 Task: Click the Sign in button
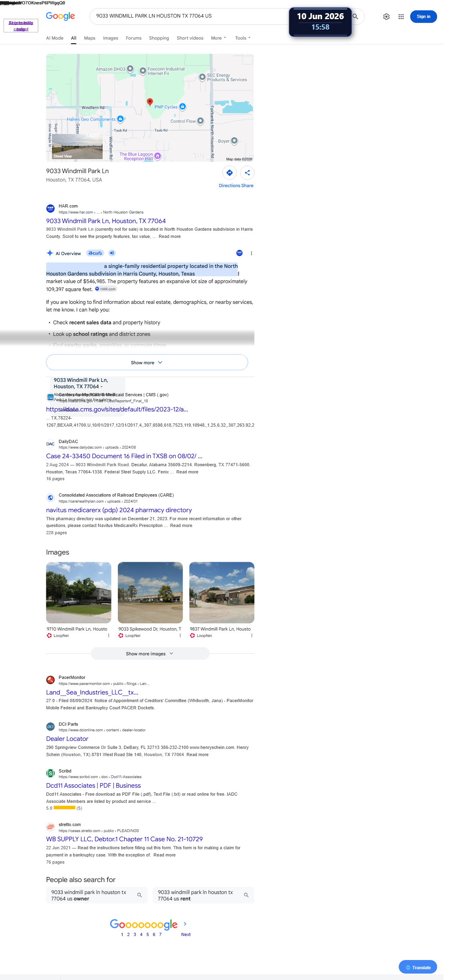(423, 16)
